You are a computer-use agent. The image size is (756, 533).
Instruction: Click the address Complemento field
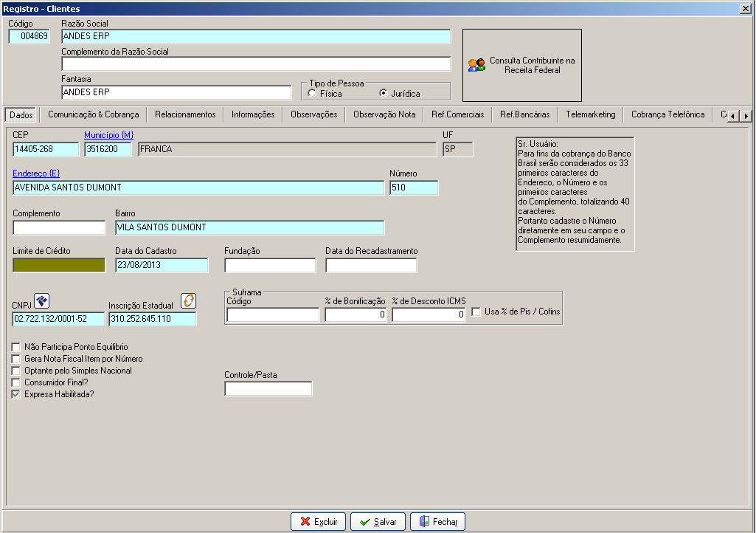click(x=59, y=227)
